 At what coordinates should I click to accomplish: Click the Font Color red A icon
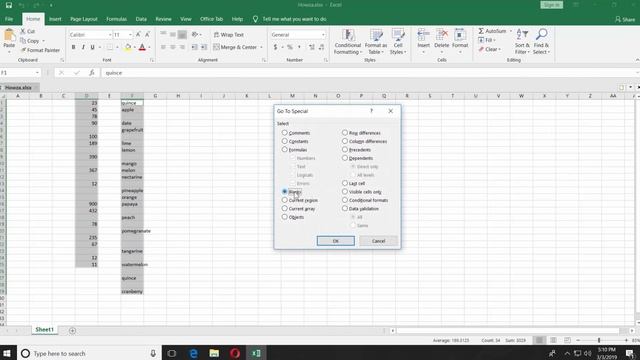point(142,47)
